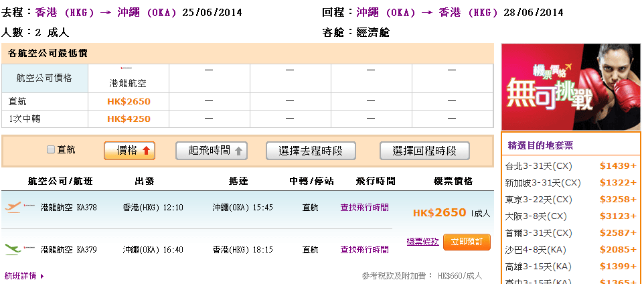Expand 航班詳情 flight details
Image resolution: width=644 pixels, height=284 pixels.
point(24,275)
